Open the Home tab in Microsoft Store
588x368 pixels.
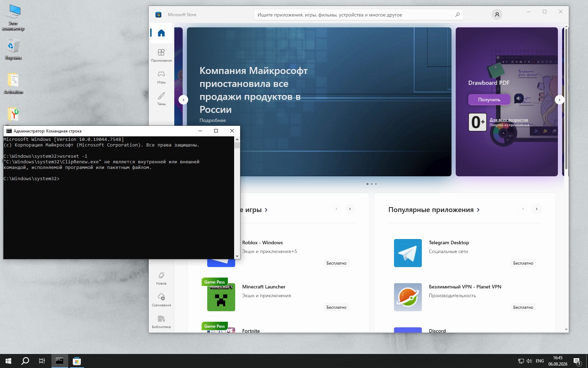pos(161,33)
